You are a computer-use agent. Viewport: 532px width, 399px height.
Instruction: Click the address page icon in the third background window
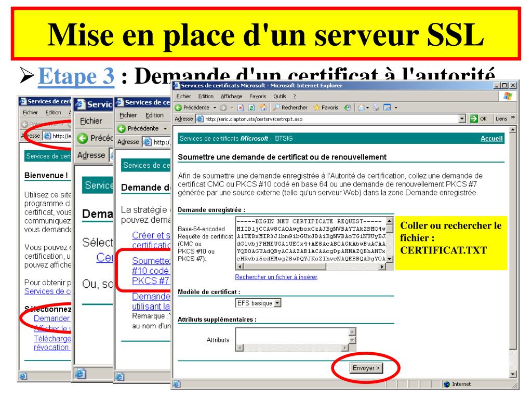pos(147,142)
